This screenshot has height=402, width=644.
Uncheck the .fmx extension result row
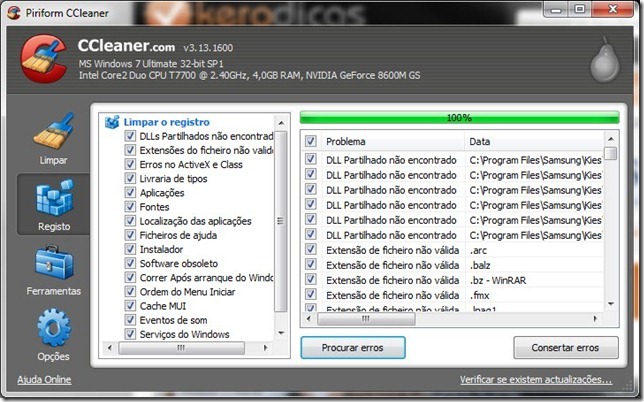[311, 294]
